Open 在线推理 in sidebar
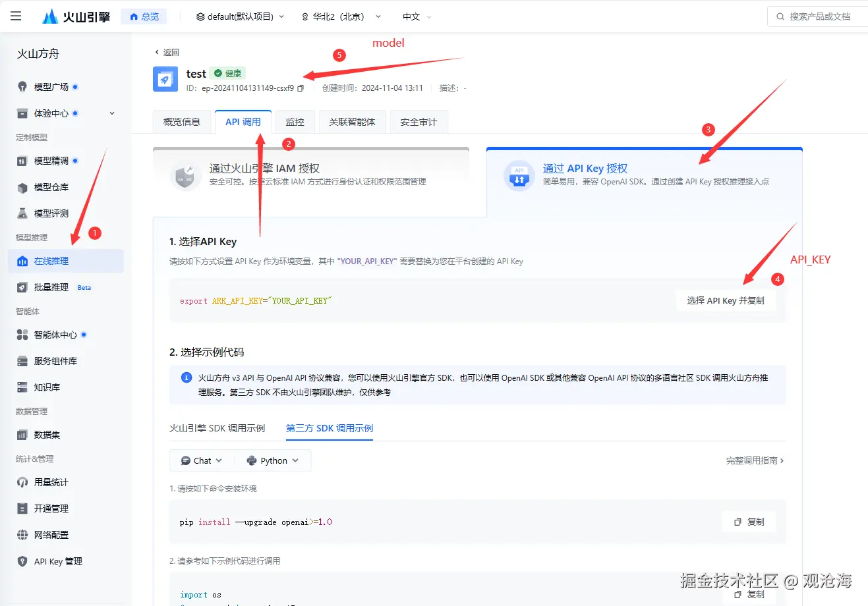This screenshot has height=606, width=868. (x=66, y=261)
